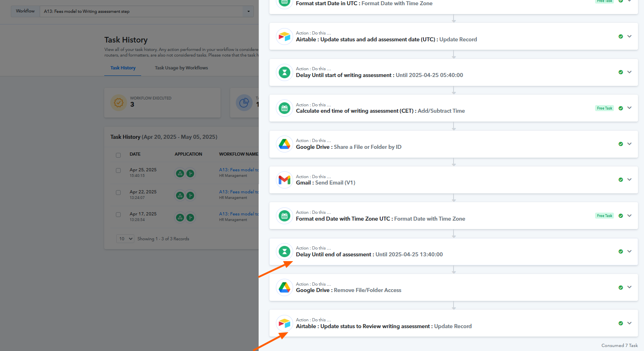This screenshot has height=351, width=644.
Task: Toggle the select-all checkbox in the table header
Action: [x=118, y=155]
